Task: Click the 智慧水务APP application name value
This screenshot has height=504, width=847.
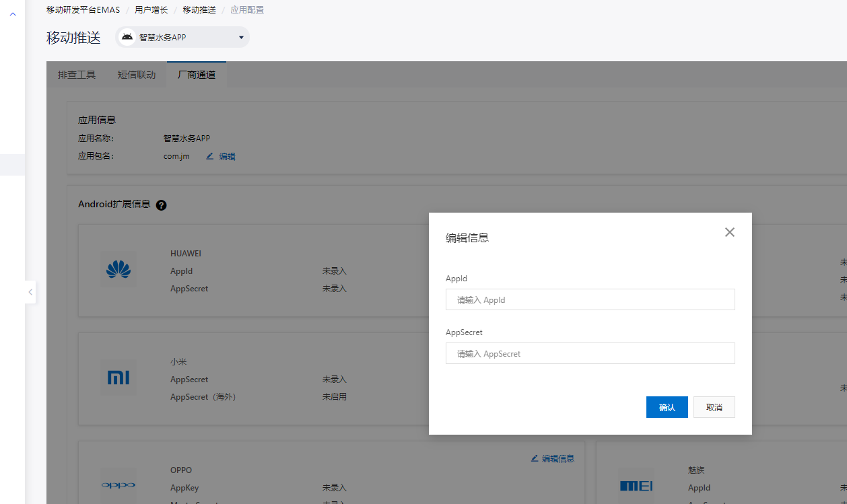Action: [187, 138]
